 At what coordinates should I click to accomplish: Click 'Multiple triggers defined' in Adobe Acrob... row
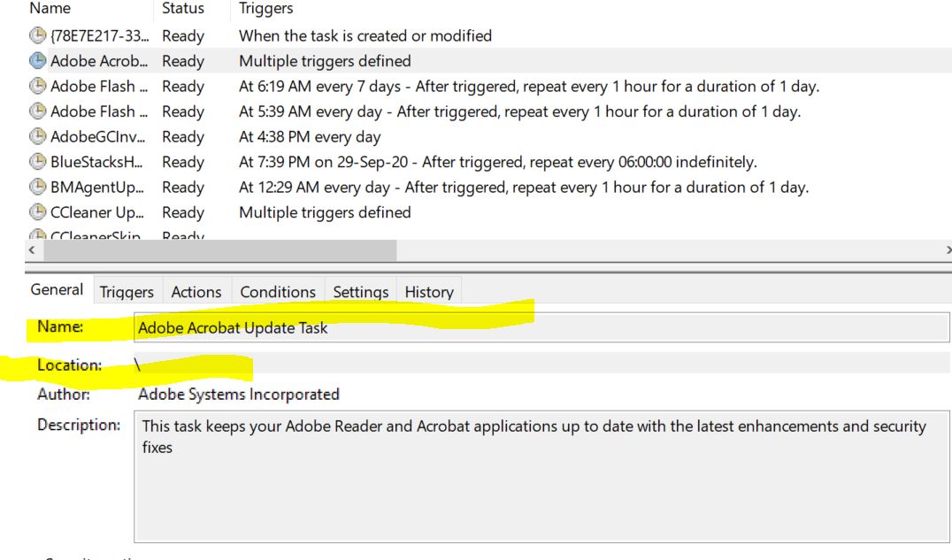[x=325, y=61]
